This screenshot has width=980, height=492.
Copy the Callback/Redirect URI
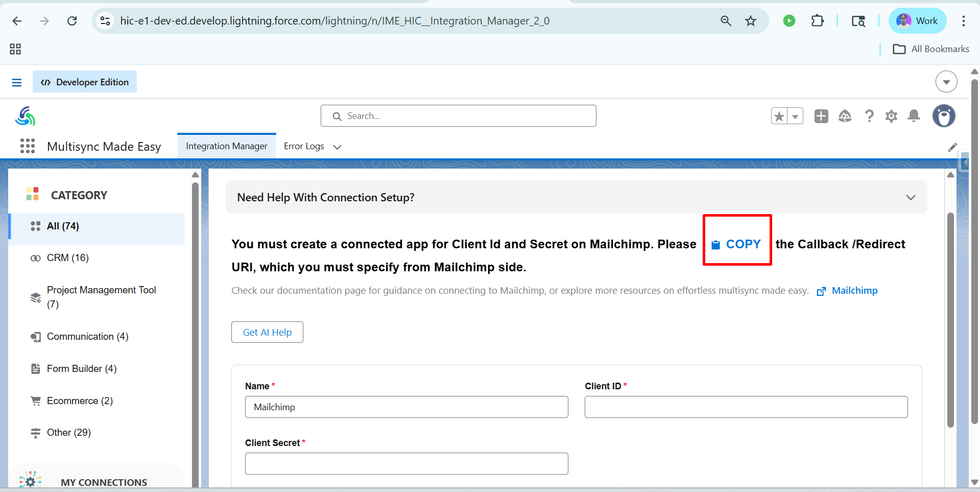pyautogui.click(x=736, y=244)
